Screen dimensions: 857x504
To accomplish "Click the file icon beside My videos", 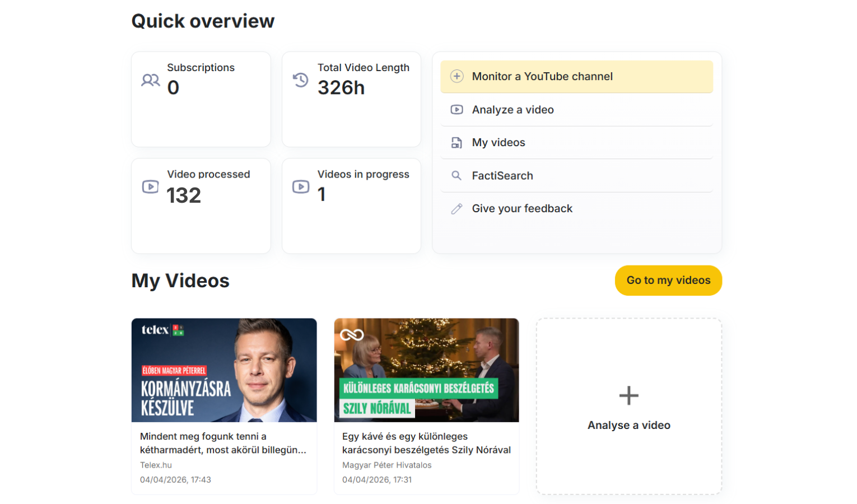I will coord(457,143).
